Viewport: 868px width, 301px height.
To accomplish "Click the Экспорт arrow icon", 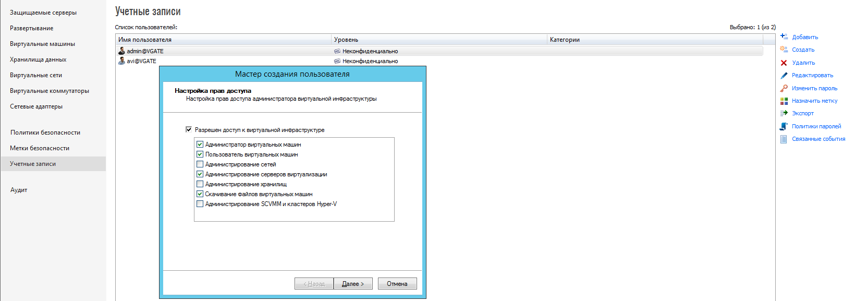I will [x=784, y=113].
